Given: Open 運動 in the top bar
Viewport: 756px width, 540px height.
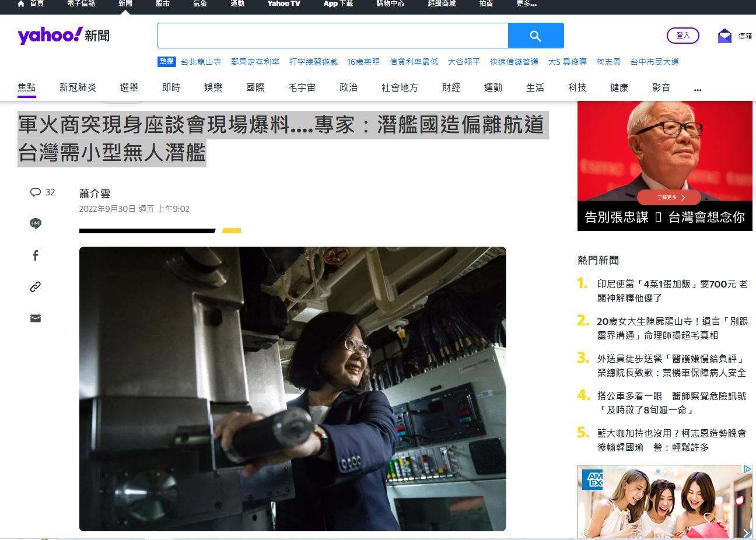Looking at the screenshot, I should pyautogui.click(x=237, y=3).
